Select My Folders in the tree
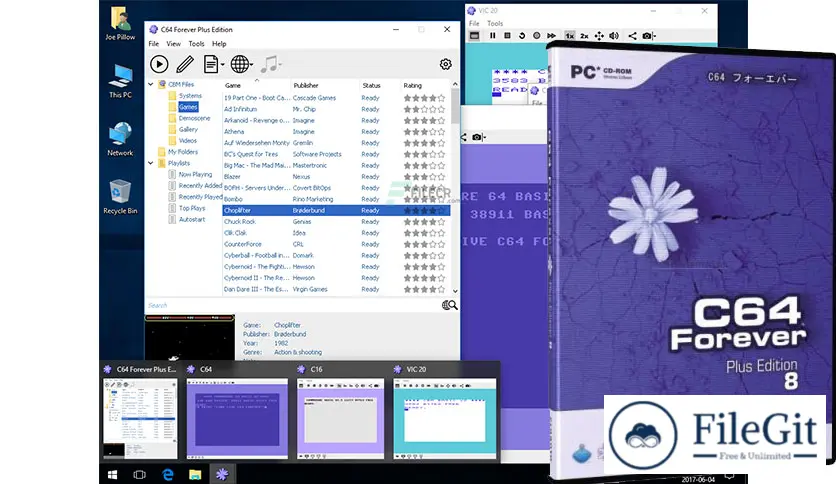836x484 pixels. pyautogui.click(x=183, y=152)
